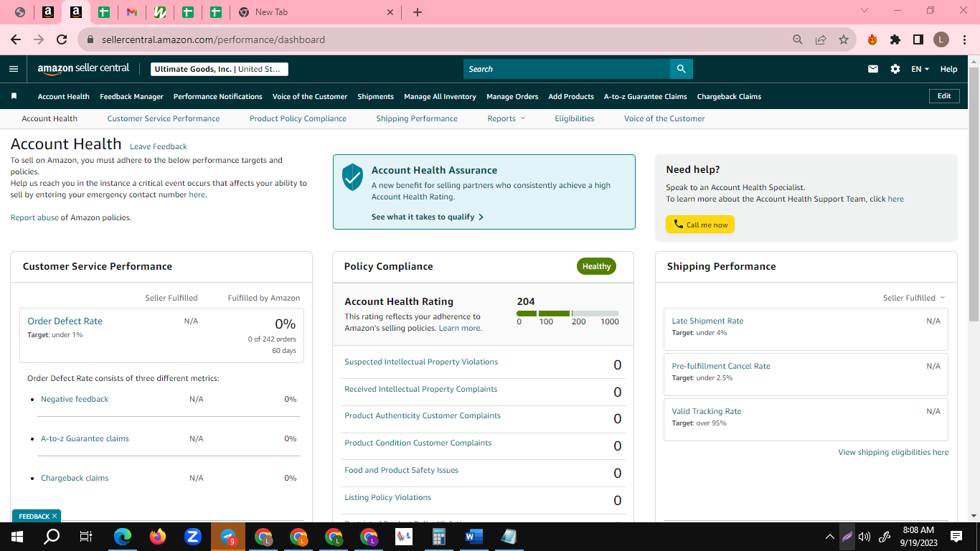Open the Eligibilities tab

pyautogui.click(x=575, y=118)
